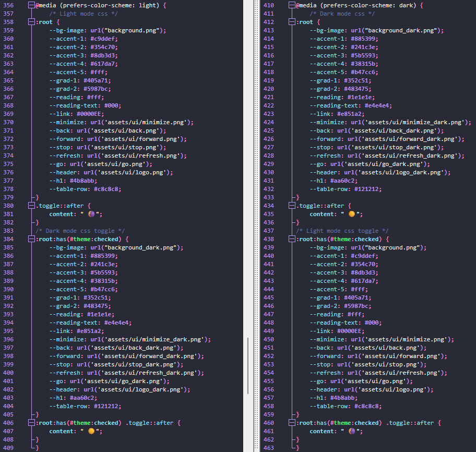This screenshot has height=452, width=476.
Task: Collapse the dark mode @media block at line 410
Action: tap(292, 5)
